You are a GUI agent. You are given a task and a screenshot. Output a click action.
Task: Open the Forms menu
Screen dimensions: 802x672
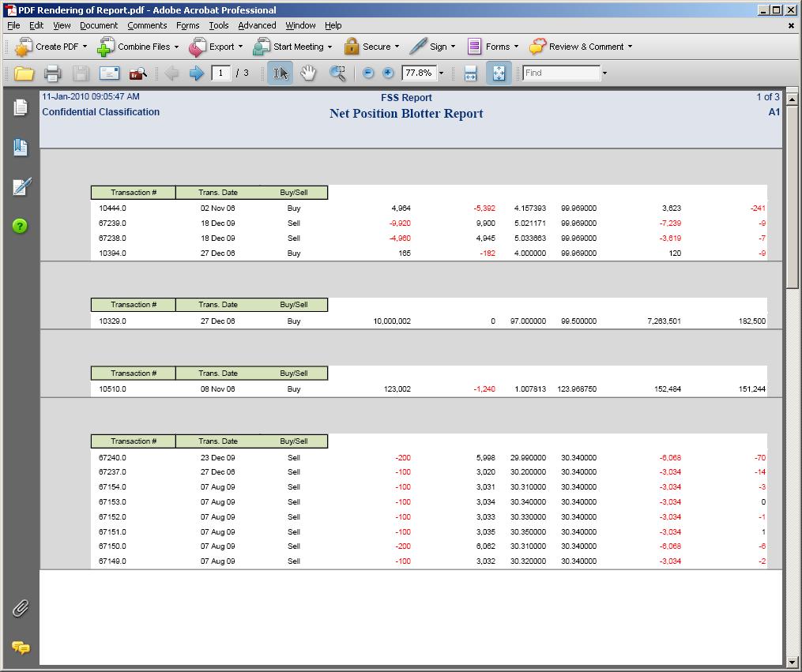coord(188,25)
